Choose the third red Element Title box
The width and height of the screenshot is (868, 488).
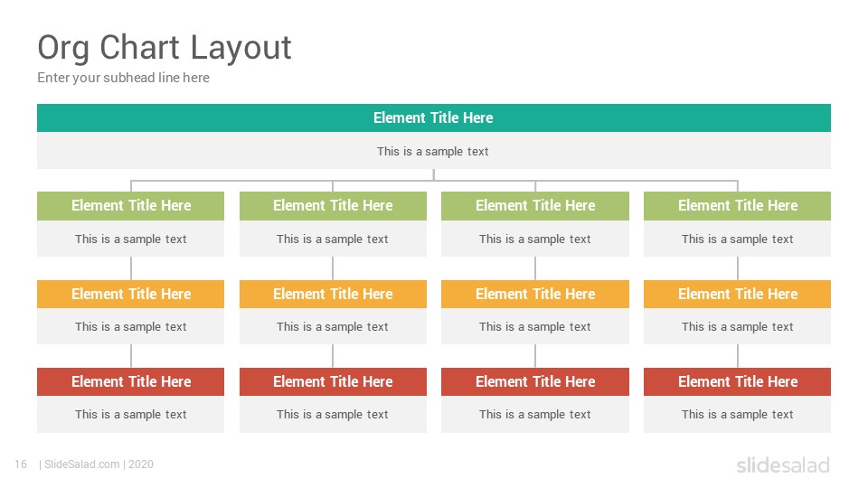535,381
